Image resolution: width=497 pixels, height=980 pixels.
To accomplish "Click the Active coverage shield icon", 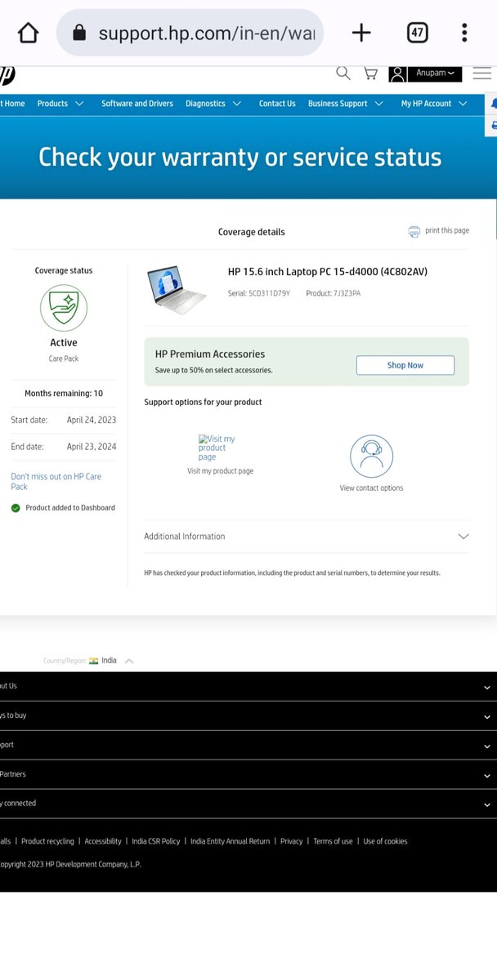I will coord(64,307).
